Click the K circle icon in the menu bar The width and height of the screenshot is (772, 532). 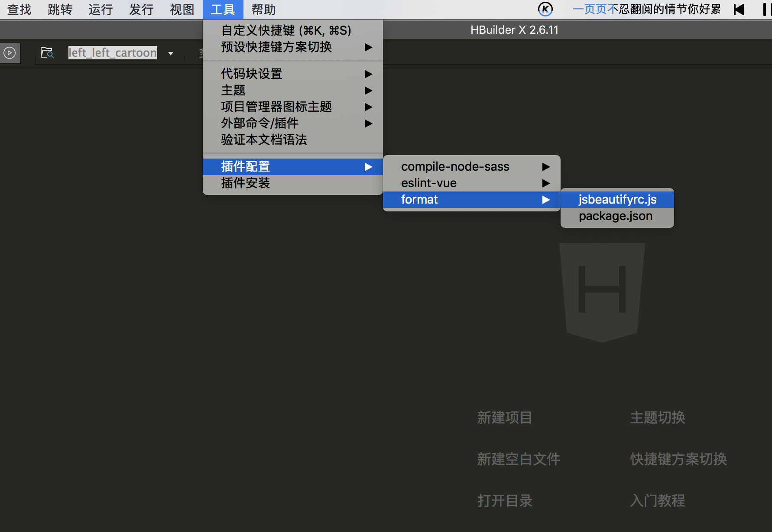(x=545, y=9)
